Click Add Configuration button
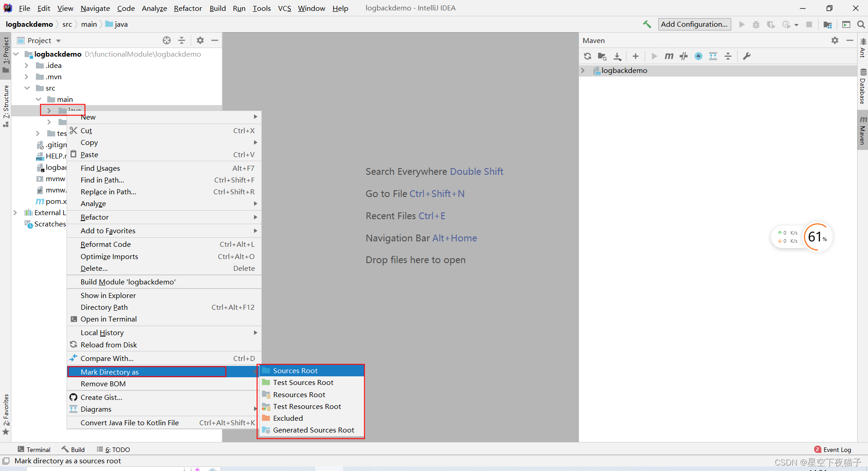 coord(694,24)
